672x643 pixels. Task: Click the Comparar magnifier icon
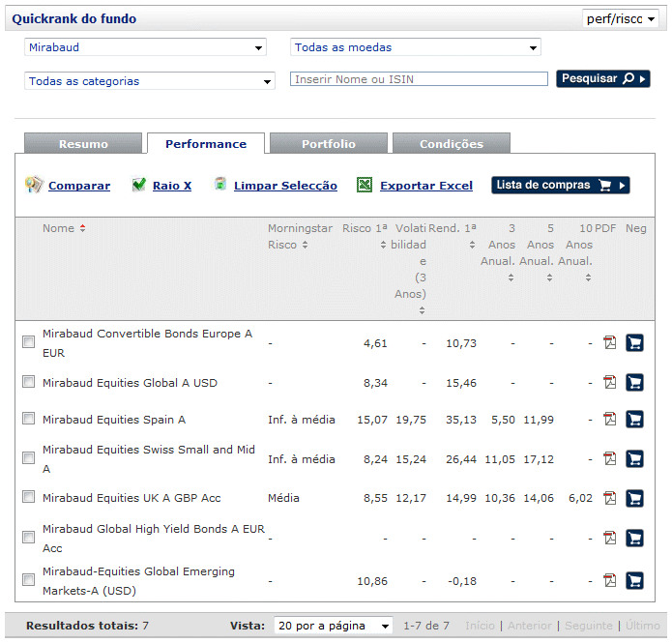[34, 185]
